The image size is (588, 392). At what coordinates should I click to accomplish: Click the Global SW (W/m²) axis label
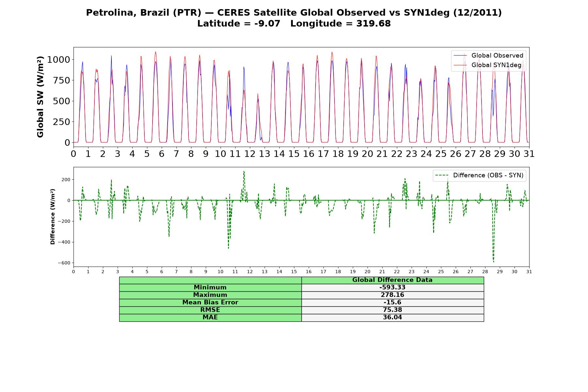[40, 97]
